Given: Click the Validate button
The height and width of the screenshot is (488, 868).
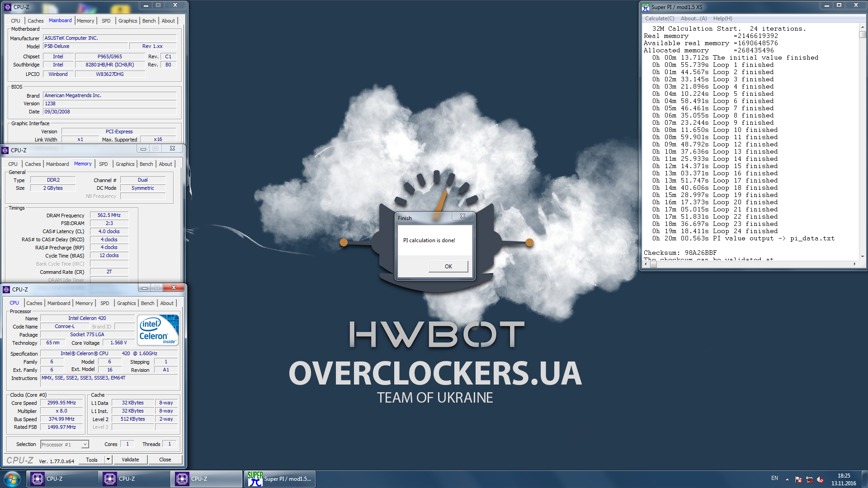Looking at the screenshot, I should (x=130, y=460).
